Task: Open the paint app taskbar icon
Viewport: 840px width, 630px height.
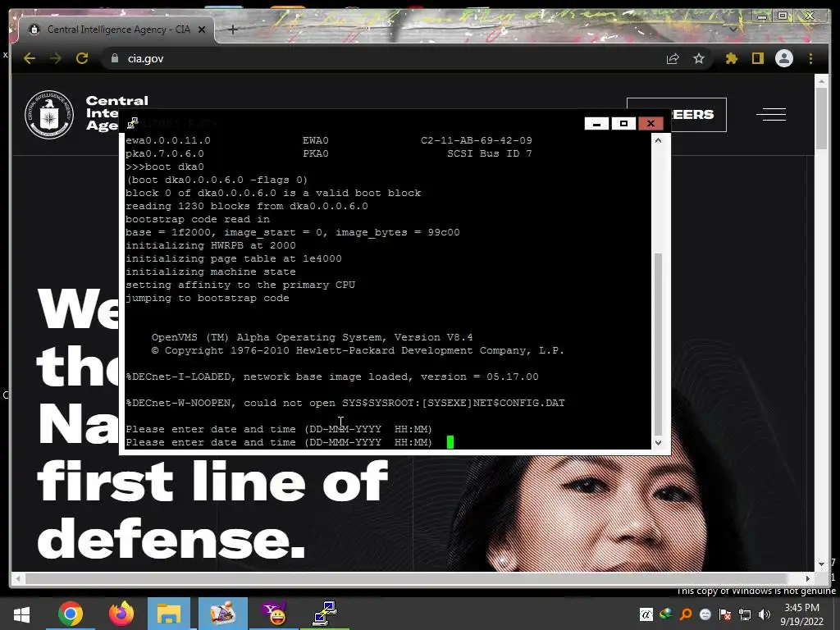Action: click(x=223, y=614)
